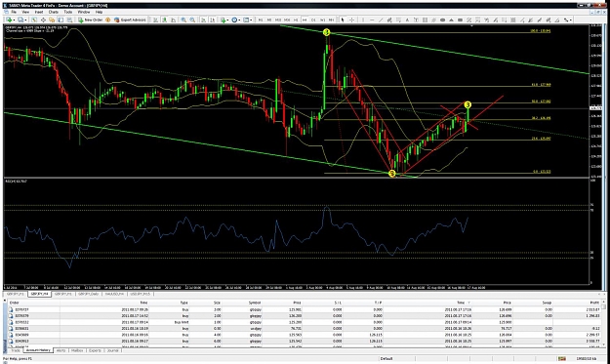610x364 pixels.
Task: Select the M1 timeframe button
Action: point(261,20)
